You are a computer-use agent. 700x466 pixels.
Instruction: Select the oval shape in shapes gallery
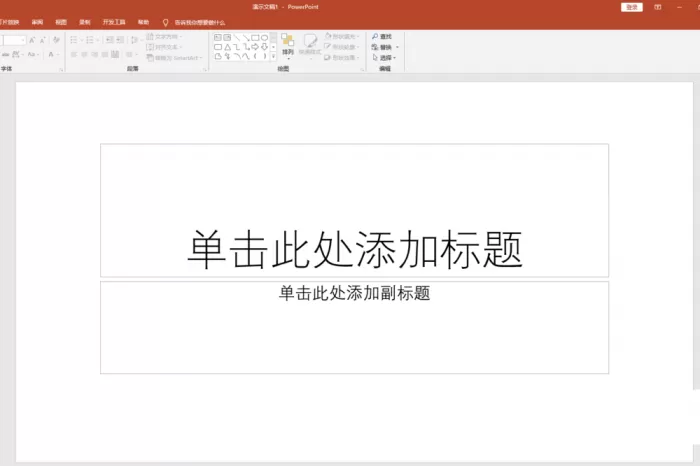click(x=264, y=37)
